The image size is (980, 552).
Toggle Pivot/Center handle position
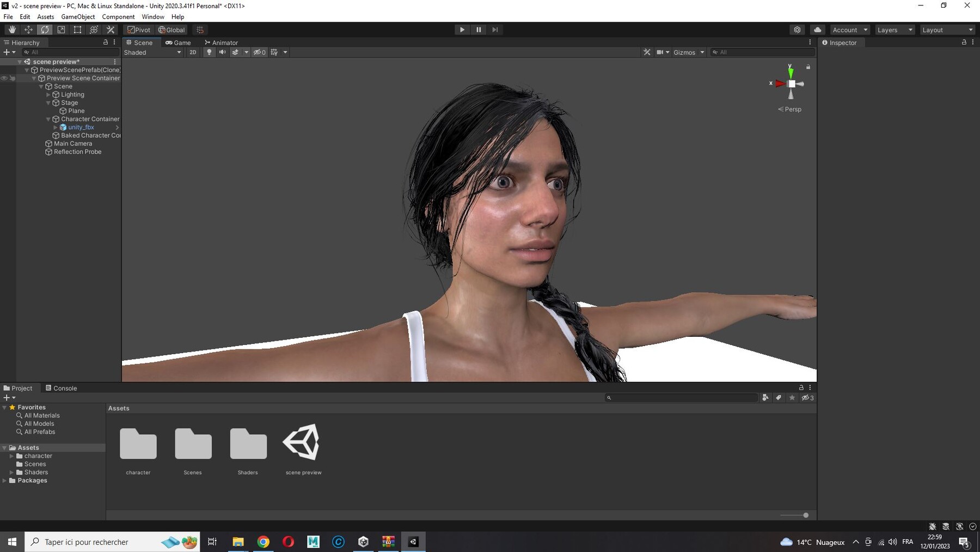click(139, 30)
